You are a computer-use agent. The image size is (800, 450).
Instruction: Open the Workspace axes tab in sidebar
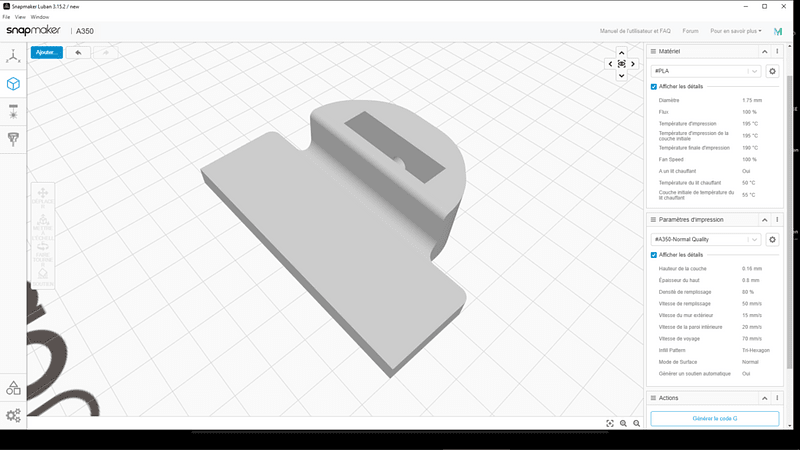[x=13, y=57]
